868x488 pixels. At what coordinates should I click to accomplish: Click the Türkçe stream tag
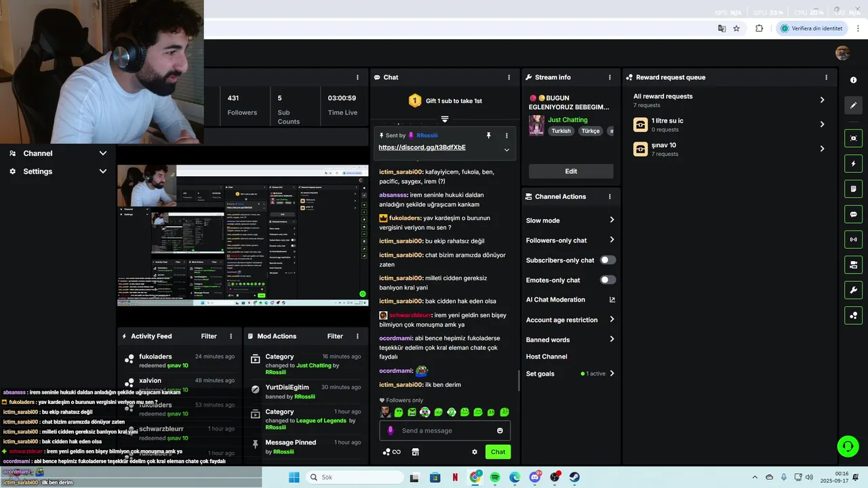(591, 131)
